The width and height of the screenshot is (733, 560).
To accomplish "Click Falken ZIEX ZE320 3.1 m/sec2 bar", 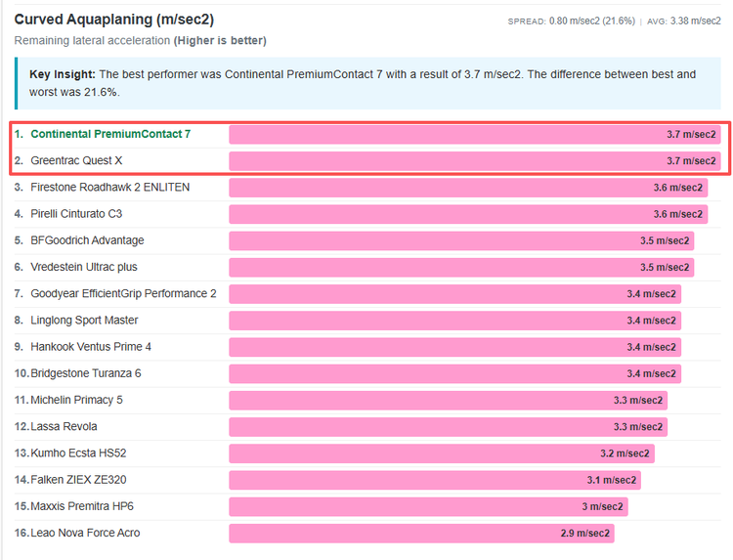I will 435,481.
